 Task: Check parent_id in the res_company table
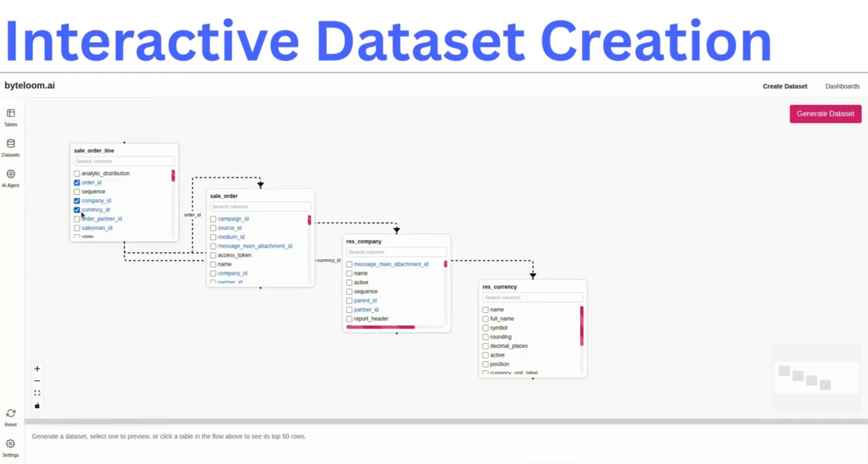349,300
